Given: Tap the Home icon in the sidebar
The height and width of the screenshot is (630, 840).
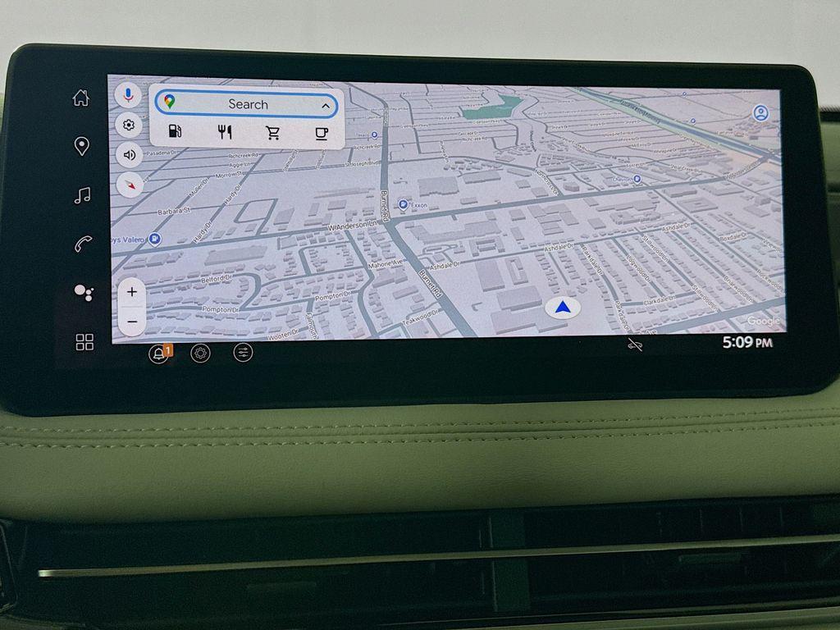Looking at the screenshot, I should click(x=80, y=98).
